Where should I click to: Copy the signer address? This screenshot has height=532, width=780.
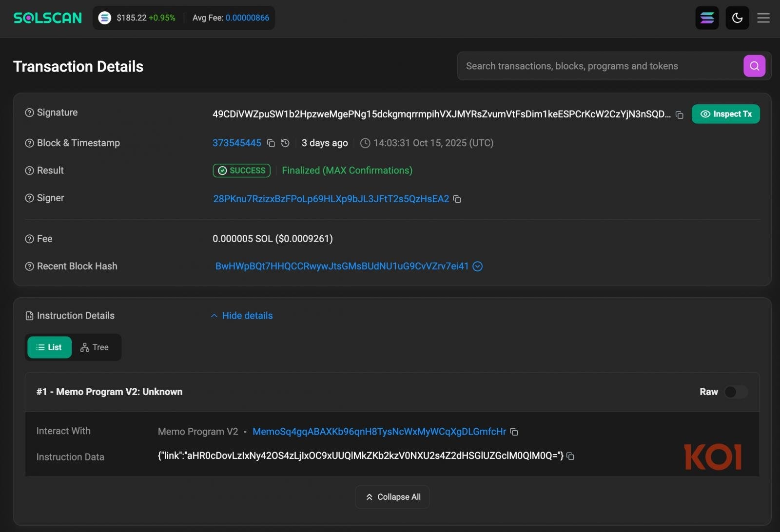[x=457, y=199]
